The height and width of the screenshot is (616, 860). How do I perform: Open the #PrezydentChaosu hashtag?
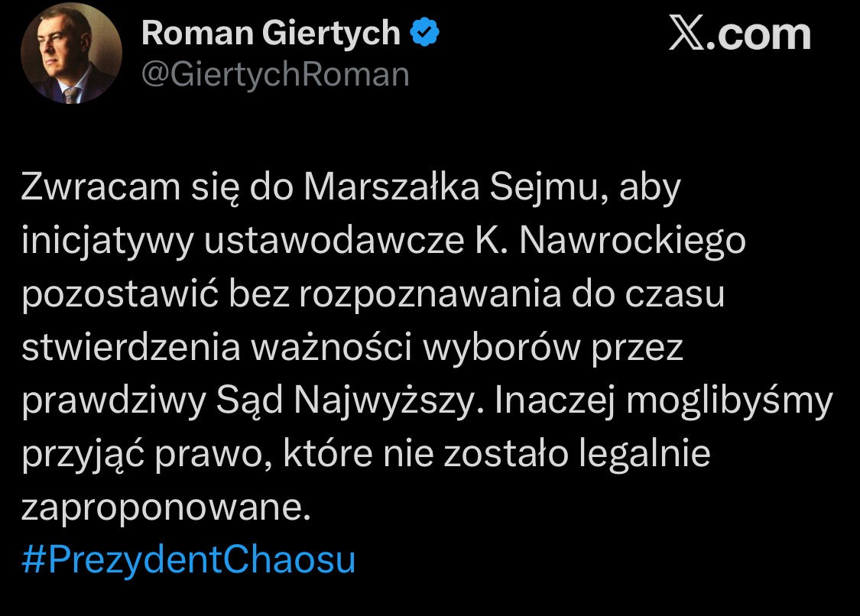coord(189,560)
